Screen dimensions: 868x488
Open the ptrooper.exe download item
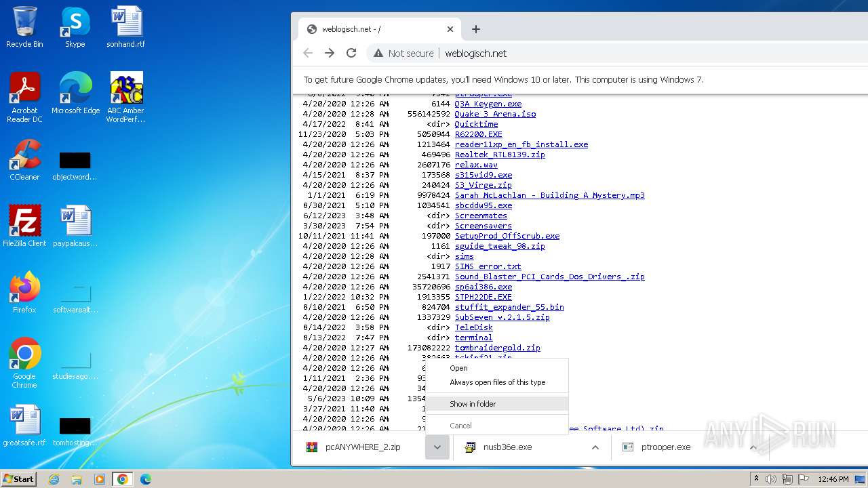[678, 447]
